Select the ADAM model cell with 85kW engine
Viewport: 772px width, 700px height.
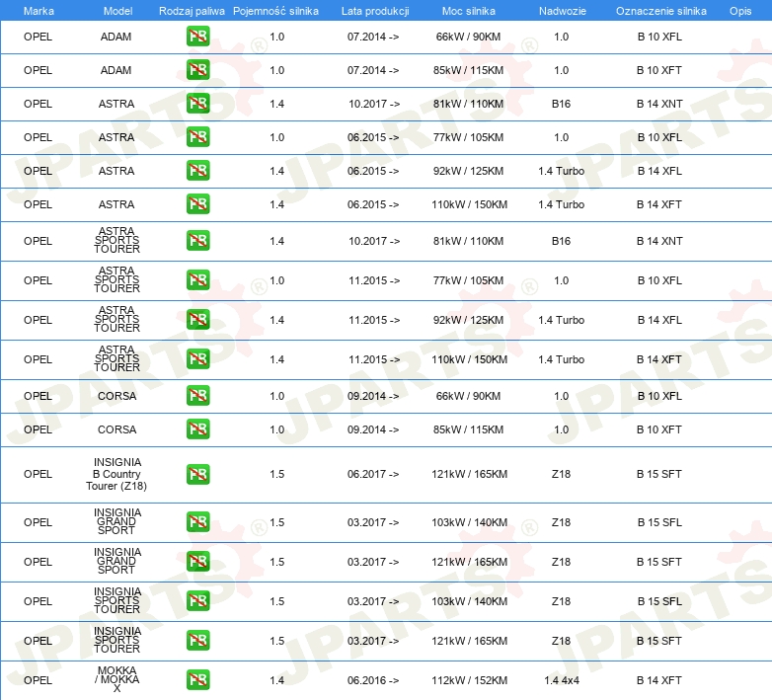pos(116,70)
